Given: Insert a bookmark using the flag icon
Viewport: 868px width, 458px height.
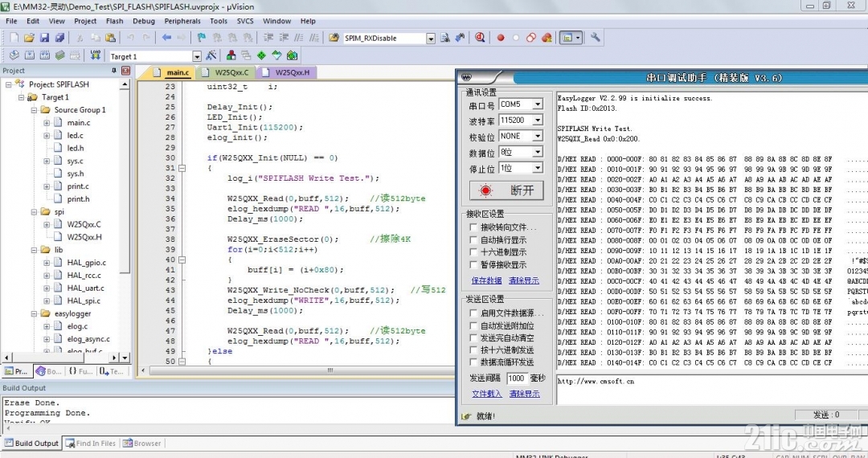Looking at the screenshot, I should [202, 38].
